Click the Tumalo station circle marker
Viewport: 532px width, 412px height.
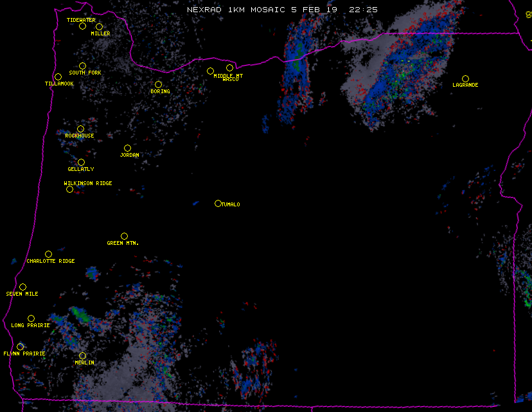point(218,204)
